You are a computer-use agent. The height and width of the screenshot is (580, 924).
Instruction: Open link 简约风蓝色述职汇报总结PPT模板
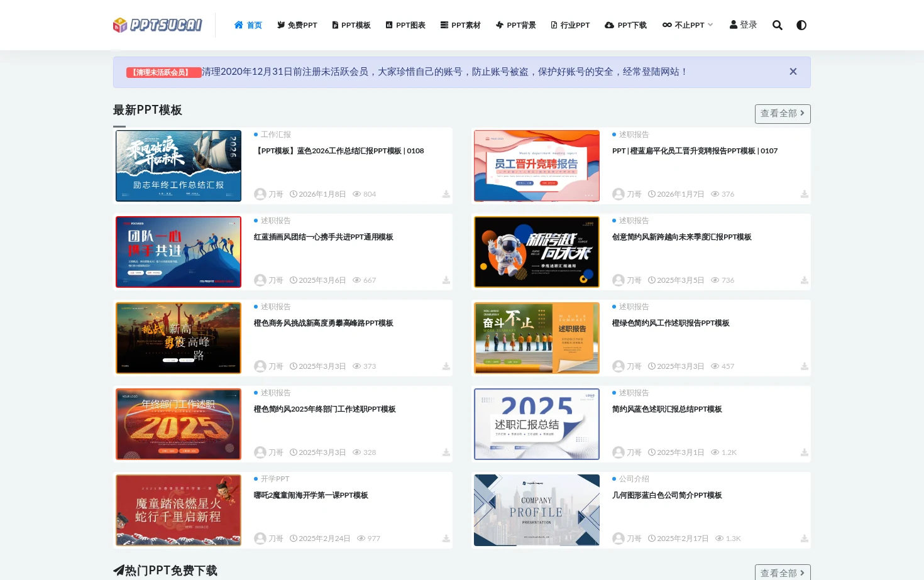pyautogui.click(x=667, y=409)
